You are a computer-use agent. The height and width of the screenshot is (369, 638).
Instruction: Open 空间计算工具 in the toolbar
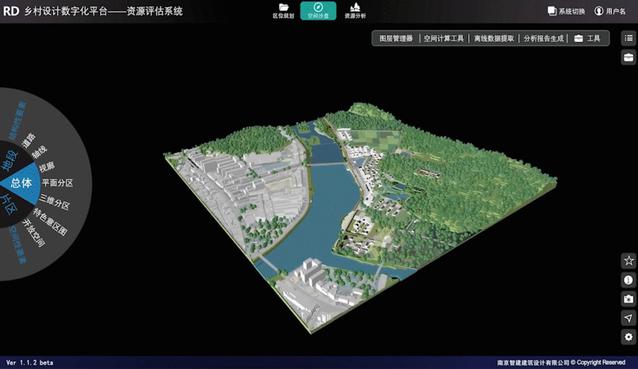(444, 38)
